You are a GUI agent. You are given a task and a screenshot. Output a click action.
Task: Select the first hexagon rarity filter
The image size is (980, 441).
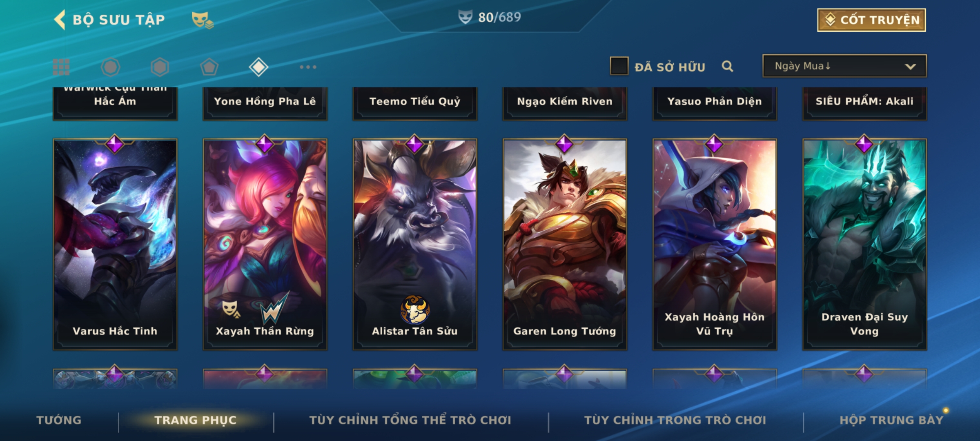pos(110,67)
